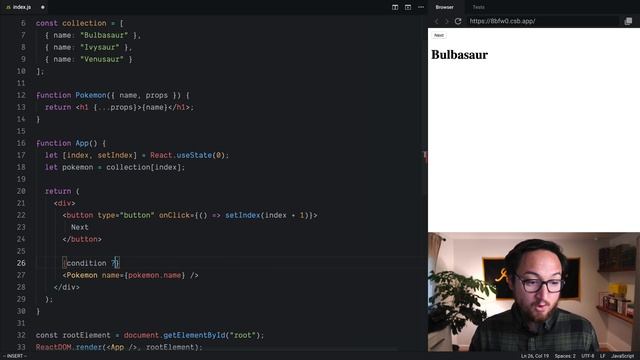Click the split editor icon
640x360 pixels.
point(395,7)
